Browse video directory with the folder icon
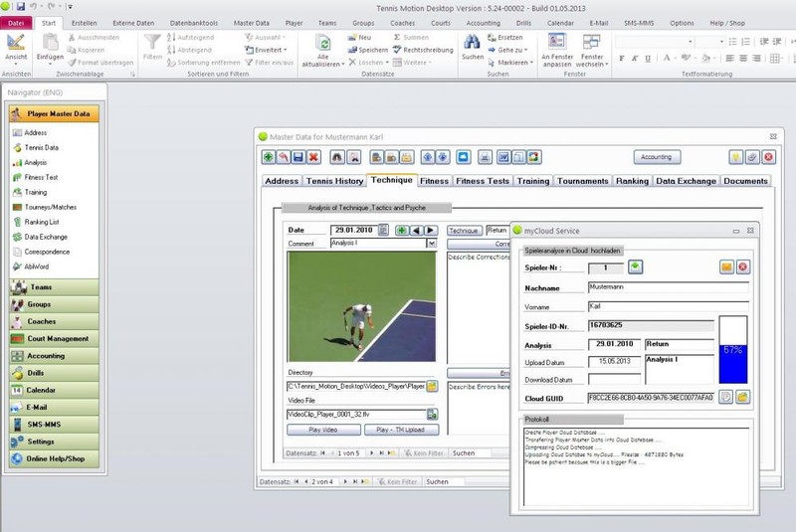Image resolution: width=796 pixels, height=532 pixels. tap(432, 385)
